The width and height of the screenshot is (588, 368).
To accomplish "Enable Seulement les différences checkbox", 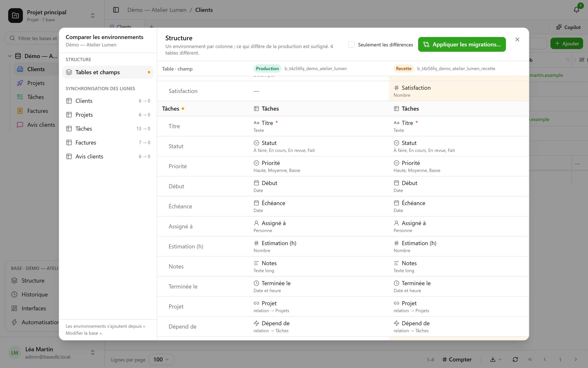I will 351,44.
